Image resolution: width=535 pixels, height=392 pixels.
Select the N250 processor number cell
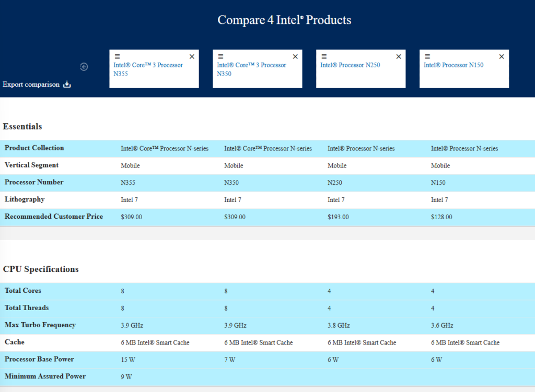(x=335, y=183)
